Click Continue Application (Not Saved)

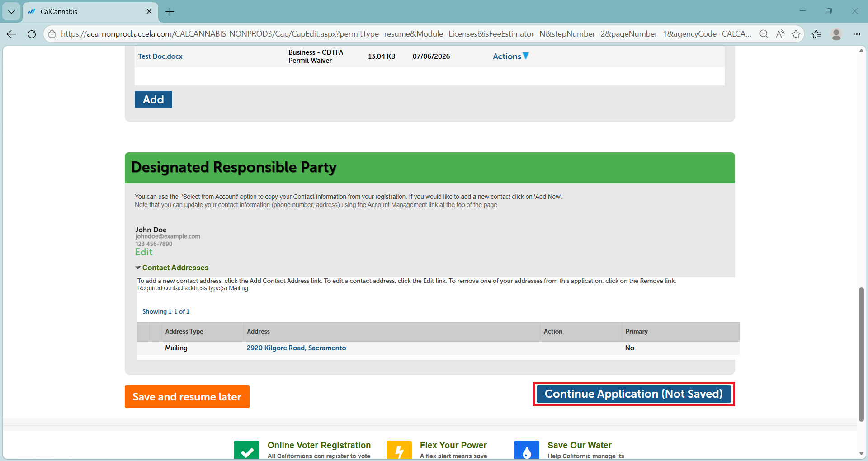pyautogui.click(x=634, y=394)
